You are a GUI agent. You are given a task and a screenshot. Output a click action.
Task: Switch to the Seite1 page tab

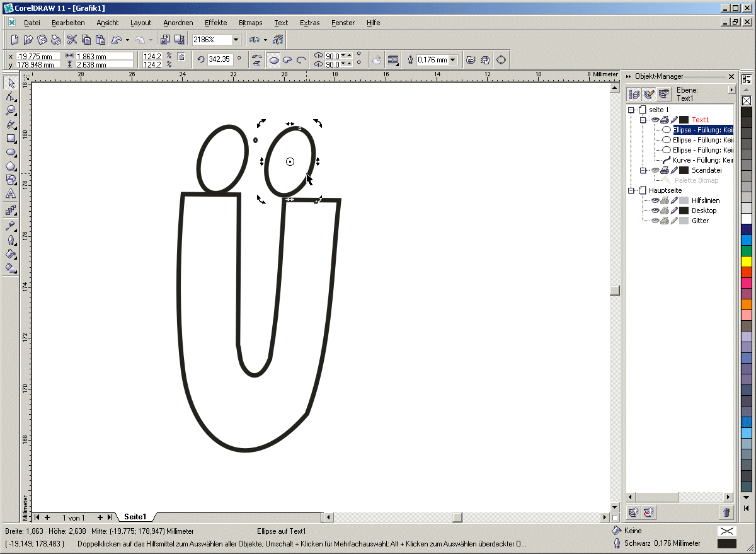point(135,517)
